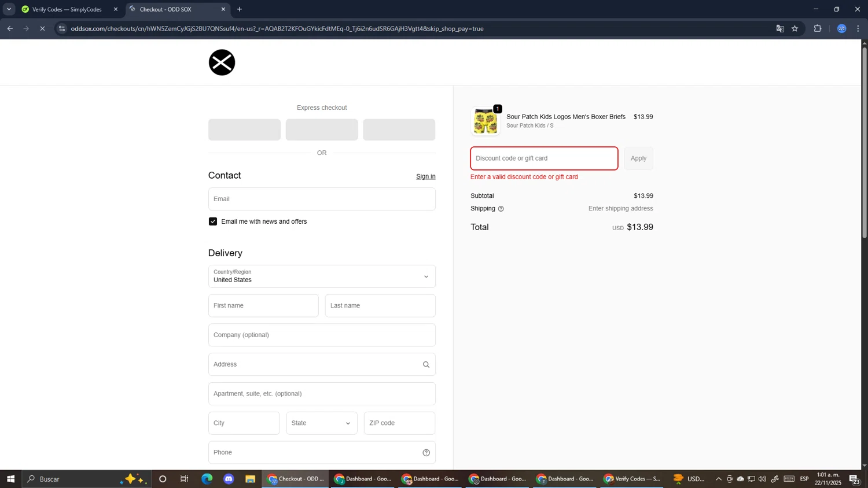868x488 pixels.
Task: Open the USD taskbar application
Action: click(x=689, y=479)
